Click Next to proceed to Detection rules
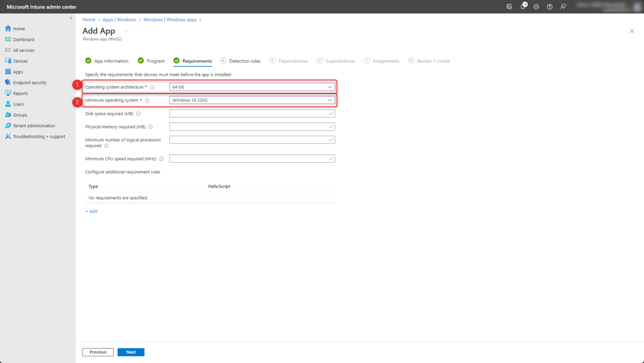The image size is (644, 363). click(131, 352)
